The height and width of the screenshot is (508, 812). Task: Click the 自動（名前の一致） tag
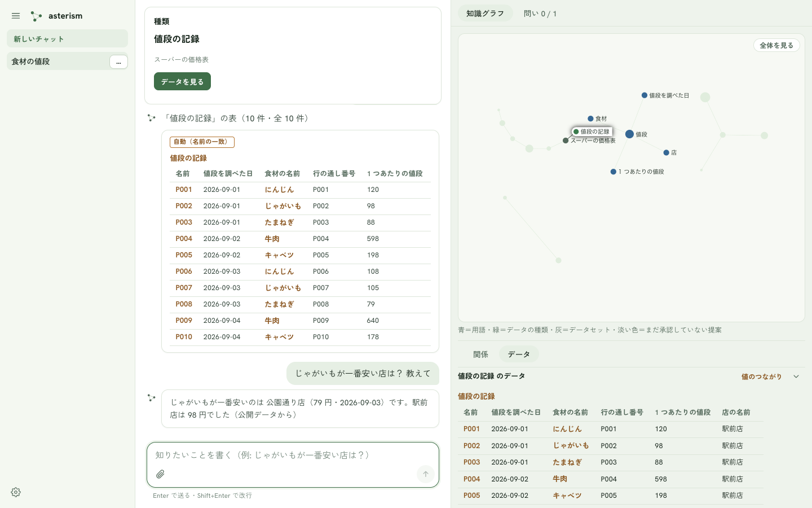pyautogui.click(x=202, y=142)
